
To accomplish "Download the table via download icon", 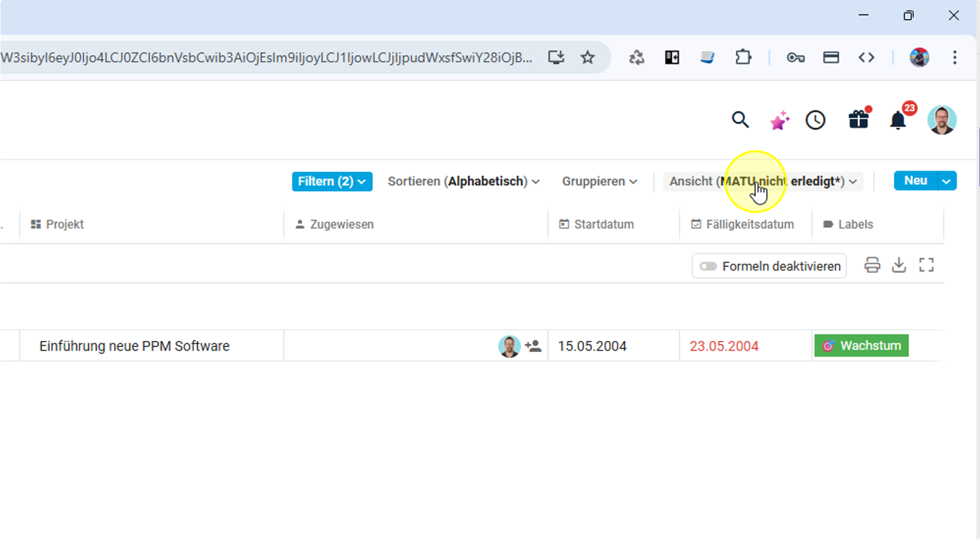I will 898,265.
